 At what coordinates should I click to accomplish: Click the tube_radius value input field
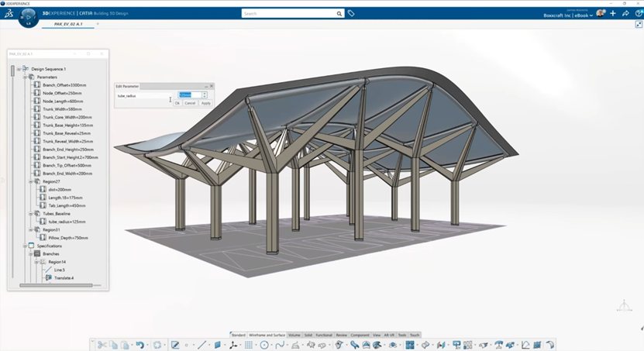coord(190,95)
